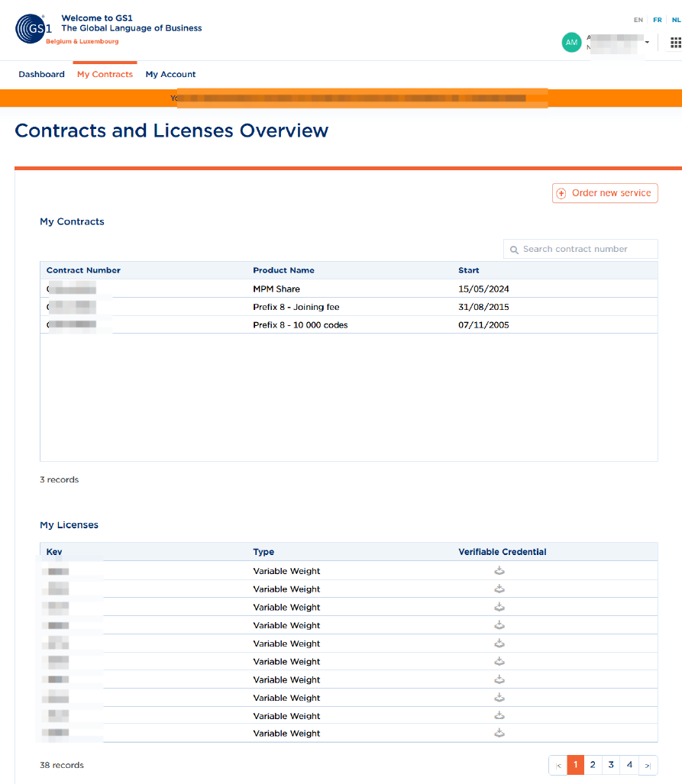Select the My Contracts tab
Screen dimensions: 682x784
click(105, 75)
